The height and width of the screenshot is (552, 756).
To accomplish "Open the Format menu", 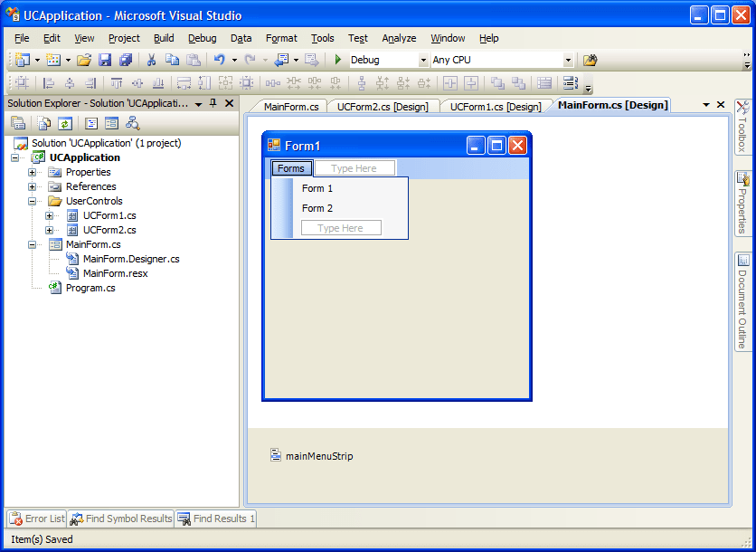I will (281, 38).
